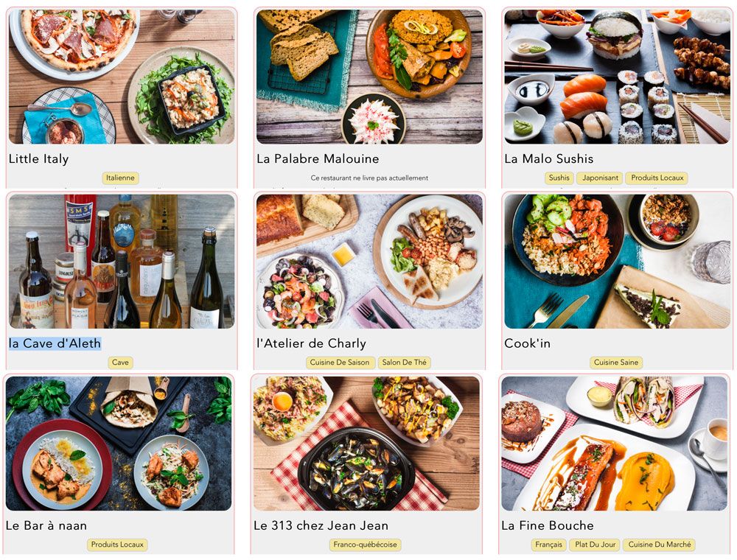The height and width of the screenshot is (560, 737).
Task: Select the Japonisant tag
Action: (x=600, y=178)
